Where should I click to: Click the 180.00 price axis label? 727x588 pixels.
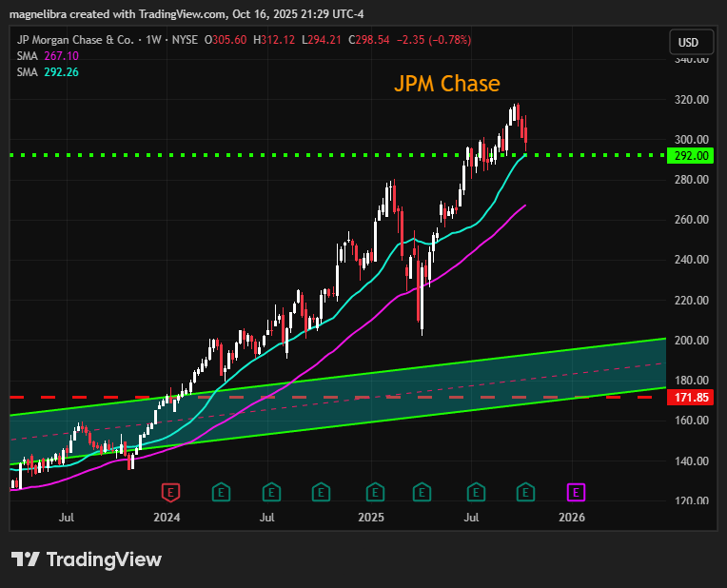pyautogui.click(x=691, y=381)
